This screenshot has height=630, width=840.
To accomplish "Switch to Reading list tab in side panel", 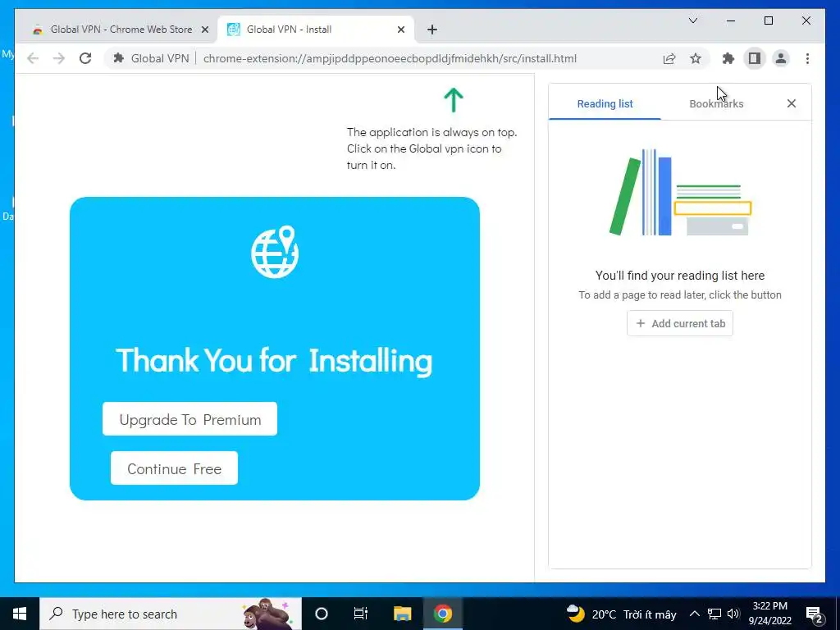I will point(605,104).
